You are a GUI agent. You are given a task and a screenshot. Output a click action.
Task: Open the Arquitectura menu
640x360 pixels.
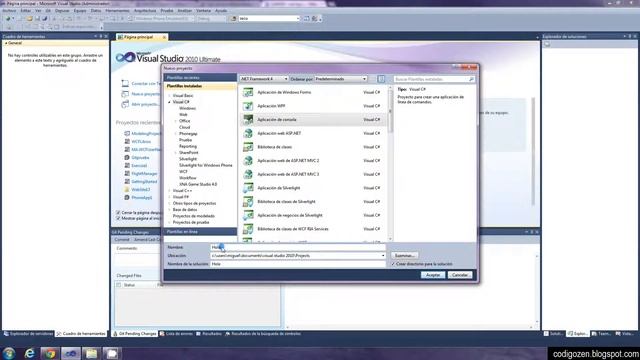coord(145,11)
